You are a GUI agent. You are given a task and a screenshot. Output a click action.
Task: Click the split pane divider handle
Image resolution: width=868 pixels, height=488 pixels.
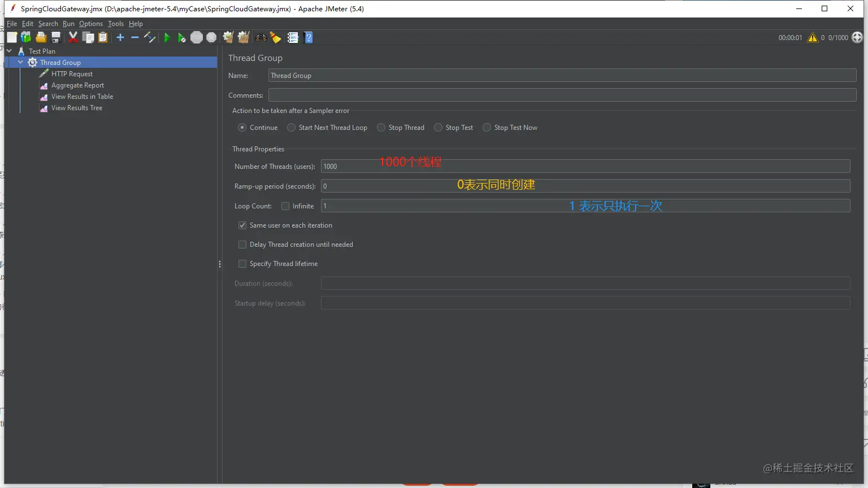coord(220,264)
